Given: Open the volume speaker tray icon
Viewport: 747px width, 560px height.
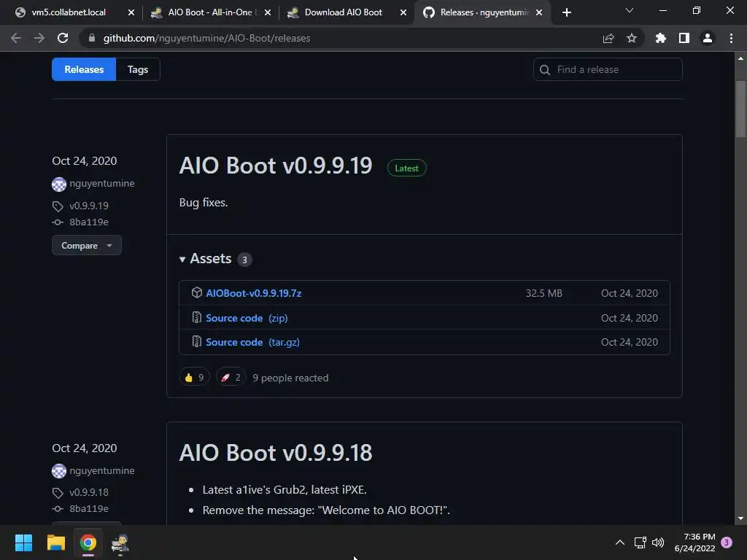Looking at the screenshot, I should pos(658,542).
